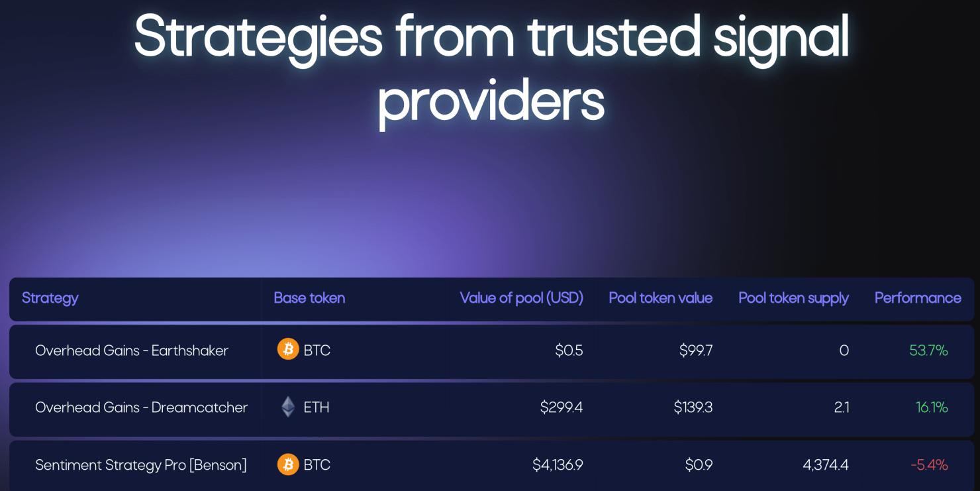
Task: Click the $299.4 pool value cell
Action: (561, 408)
